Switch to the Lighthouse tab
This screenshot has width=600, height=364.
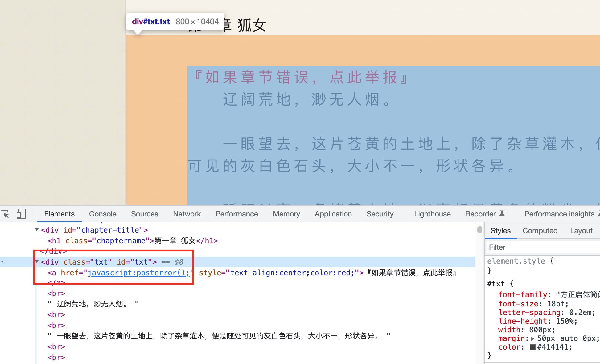(432, 214)
